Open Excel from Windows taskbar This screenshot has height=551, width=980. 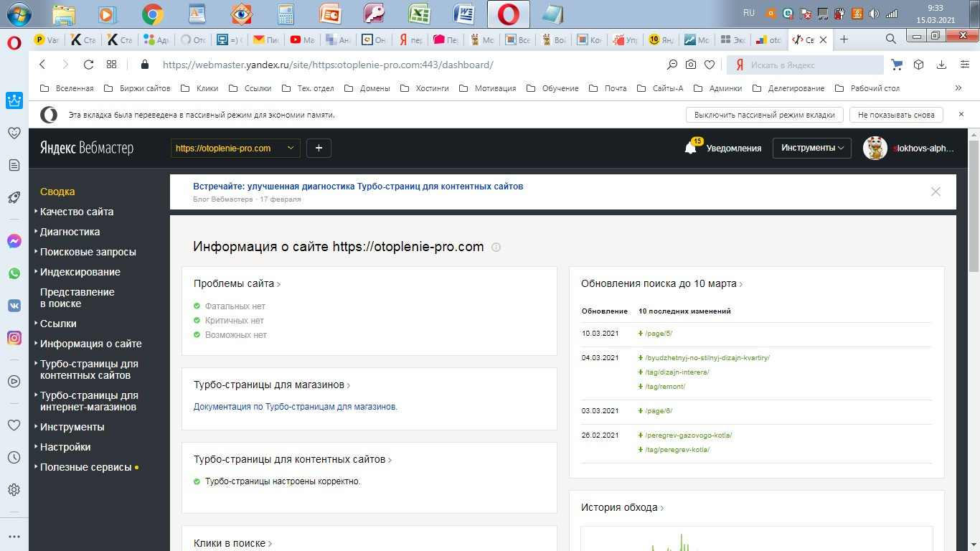[x=419, y=14]
